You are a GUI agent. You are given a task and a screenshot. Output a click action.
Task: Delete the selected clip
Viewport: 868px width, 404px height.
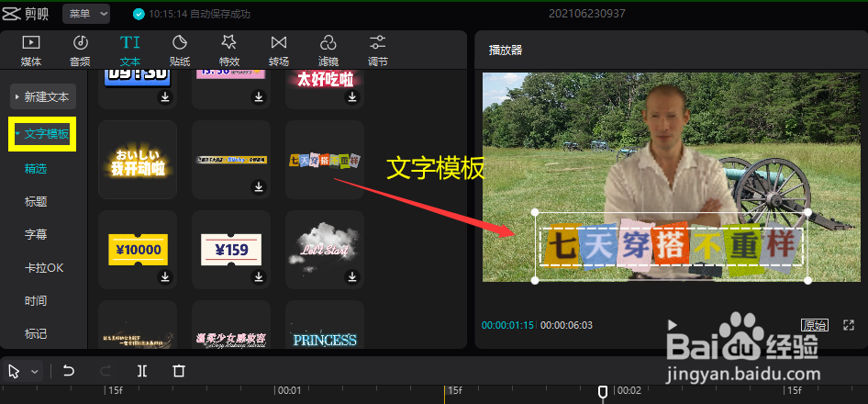coord(179,371)
